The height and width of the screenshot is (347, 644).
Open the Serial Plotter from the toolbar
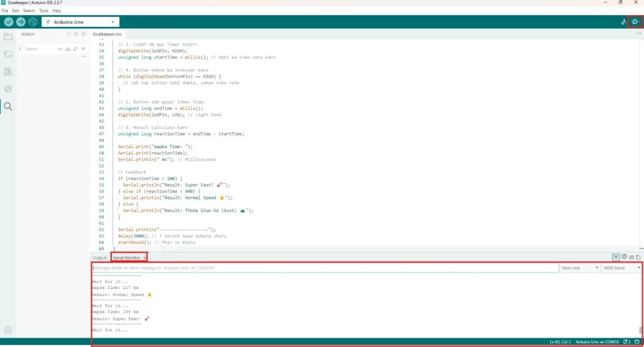623,22
